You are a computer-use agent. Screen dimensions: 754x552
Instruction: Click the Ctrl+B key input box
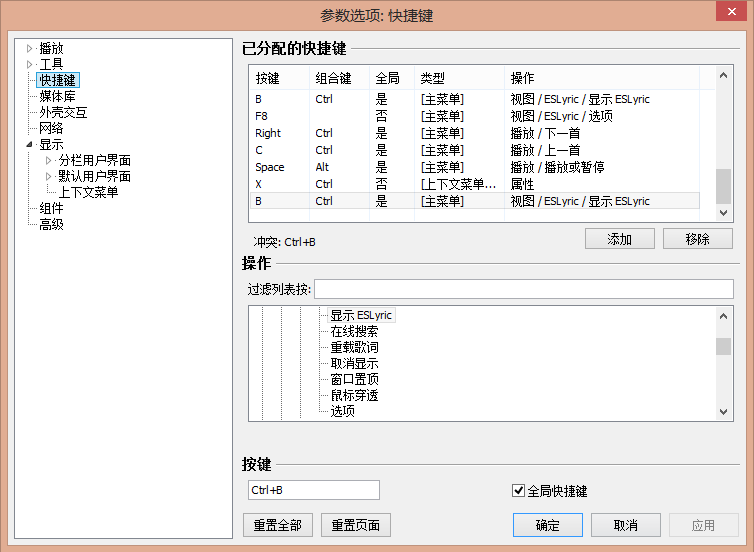pos(314,490)
